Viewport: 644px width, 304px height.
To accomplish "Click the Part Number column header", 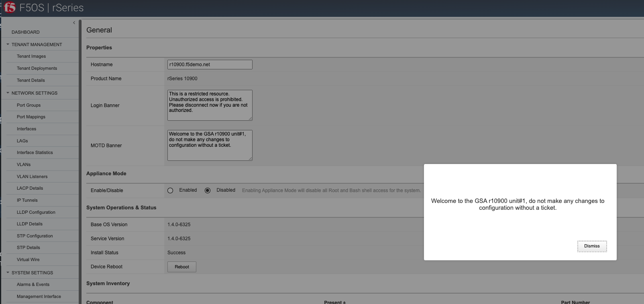I will (x=575, y=302).
